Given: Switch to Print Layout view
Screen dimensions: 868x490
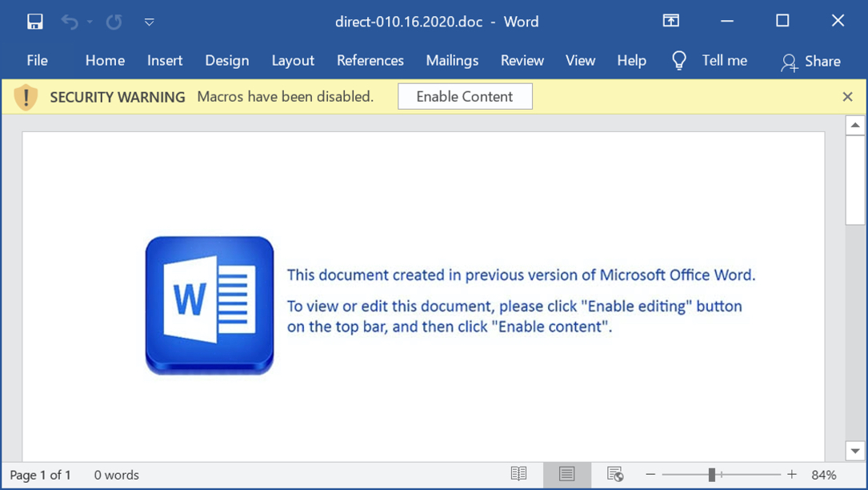Looking at the screenshot, I should [567, 475].
